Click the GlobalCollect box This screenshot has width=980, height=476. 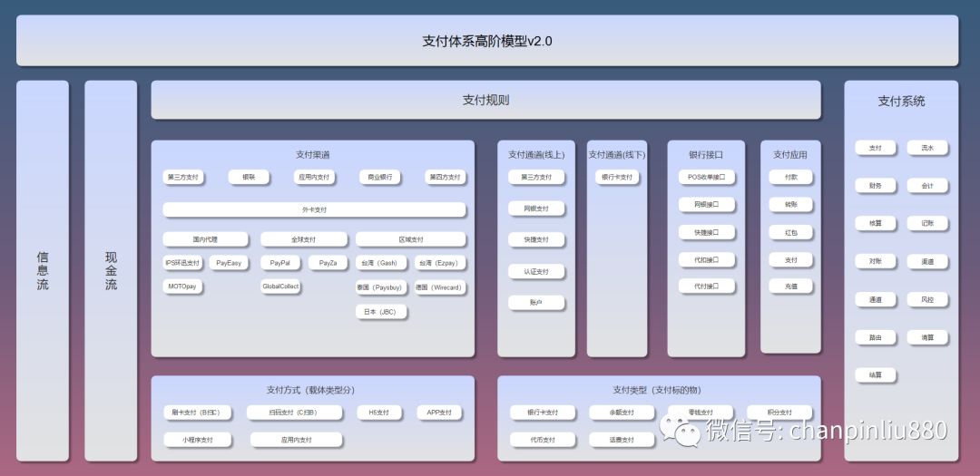280,287
